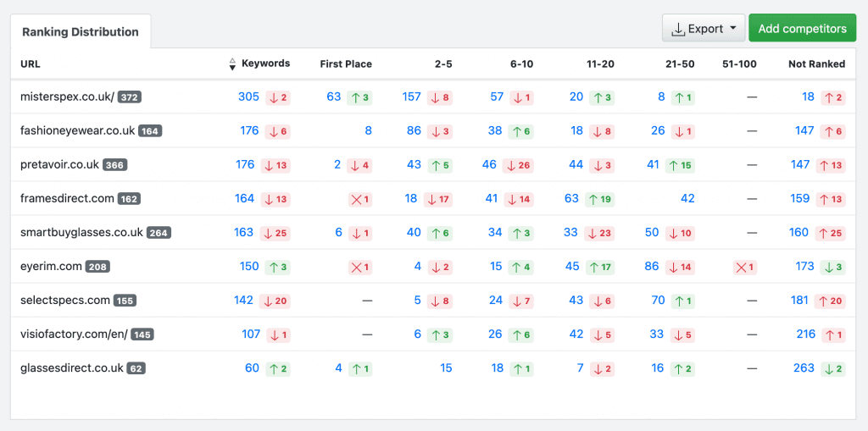Click the down 20 badge in selectspecs.com keywords

275,301
